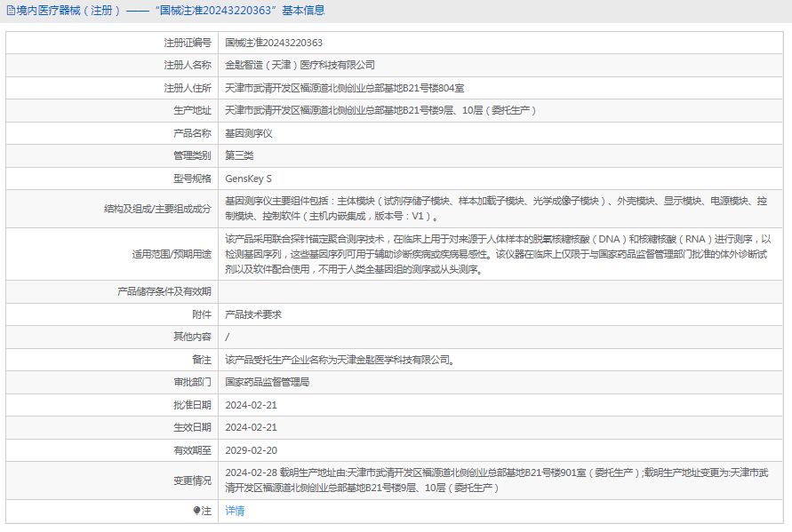Click the 结构及组成/主要组成成分 label
The image size is (792, 532).
point(157,209)
